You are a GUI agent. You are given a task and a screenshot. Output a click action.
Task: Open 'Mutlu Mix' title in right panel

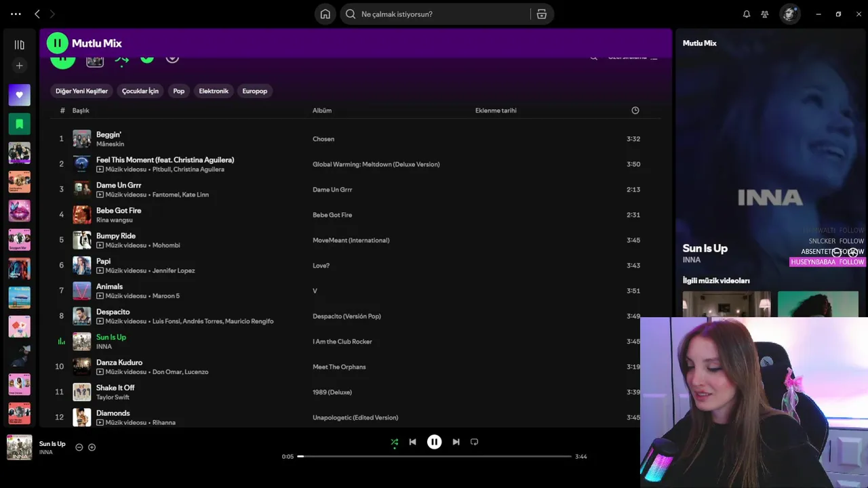point(700,43)
